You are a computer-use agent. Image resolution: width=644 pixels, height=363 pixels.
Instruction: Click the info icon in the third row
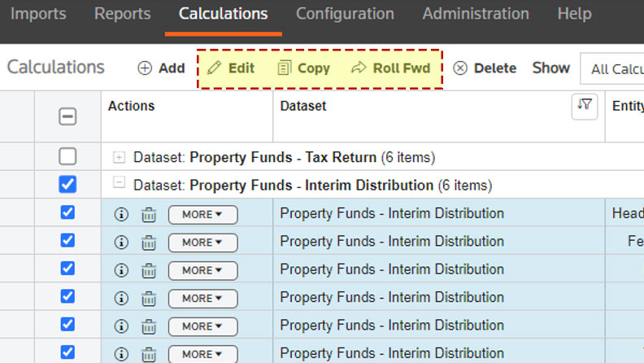pos(121,270)
